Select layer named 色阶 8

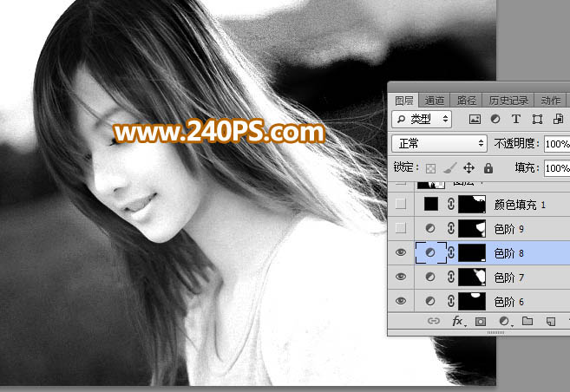(509, 253)
